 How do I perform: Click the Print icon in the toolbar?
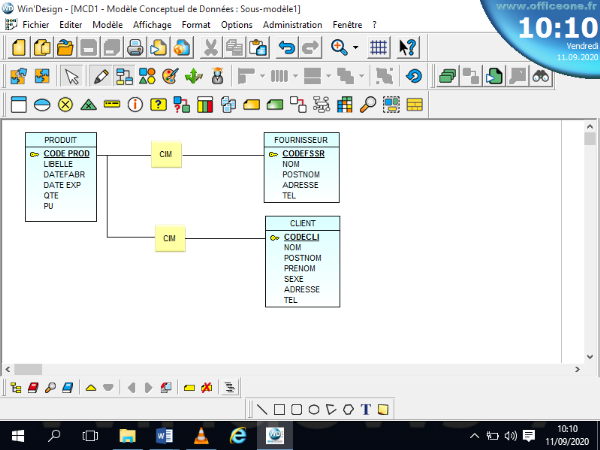coord(135,47)
